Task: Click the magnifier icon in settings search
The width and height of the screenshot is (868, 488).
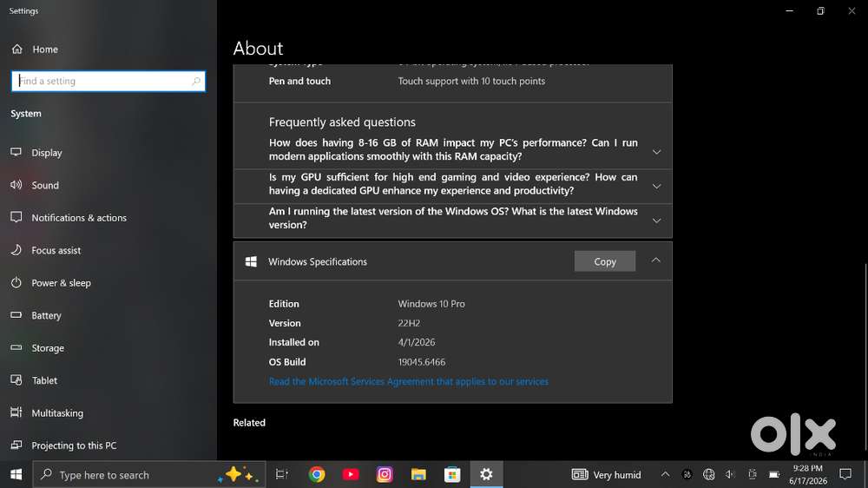Action: tap(196, 81)
